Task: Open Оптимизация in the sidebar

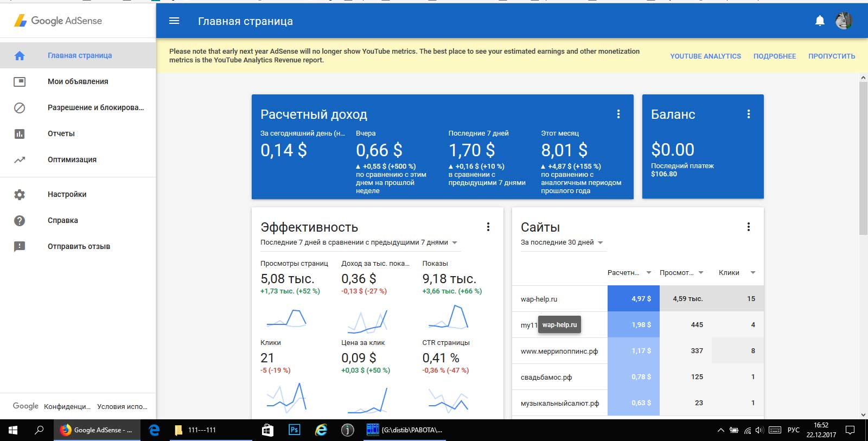Action: pyautogui.click(x=78, y=159)
